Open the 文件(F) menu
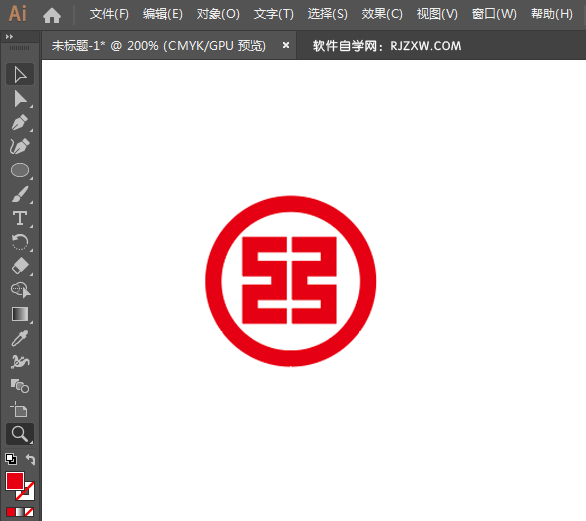Image resolution: width=586 pixels, height=521 pixels. click(x=109, y=14)
